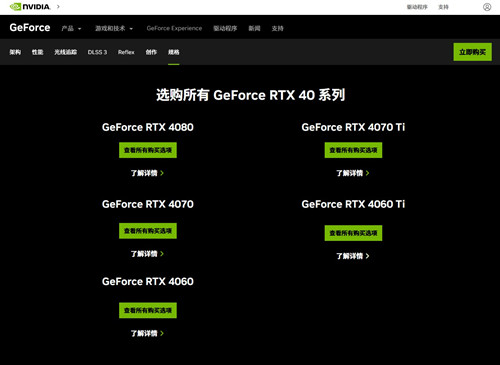View all purchase options for RTX 4070 Ti
This screenshot has width=500, height=365.
(x=353, y=150)
